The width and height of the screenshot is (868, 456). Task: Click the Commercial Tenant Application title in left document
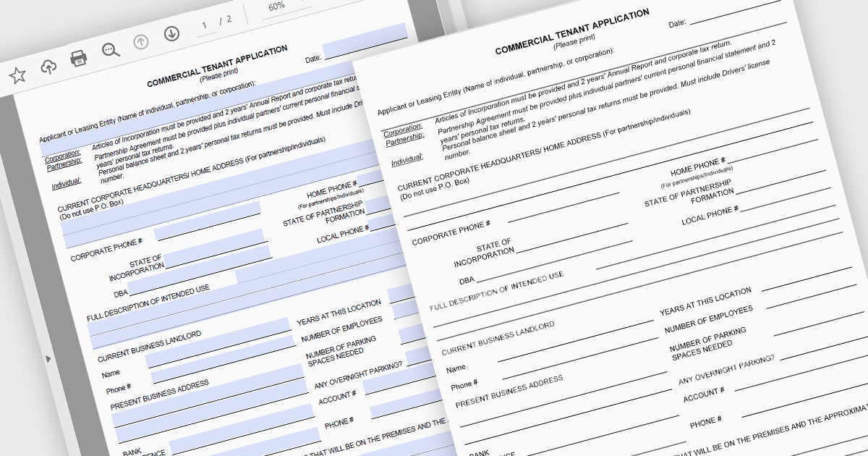[x=217, y=66]
